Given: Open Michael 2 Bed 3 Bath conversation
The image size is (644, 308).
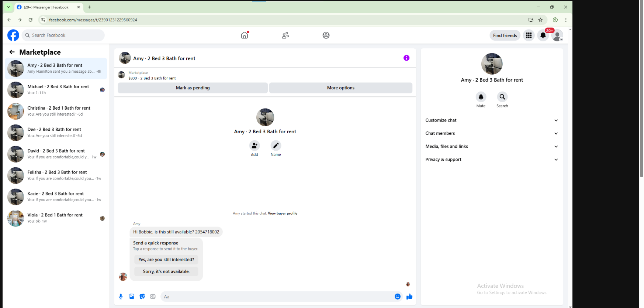Looking at the screenshot, I should [x=56, y=90].
